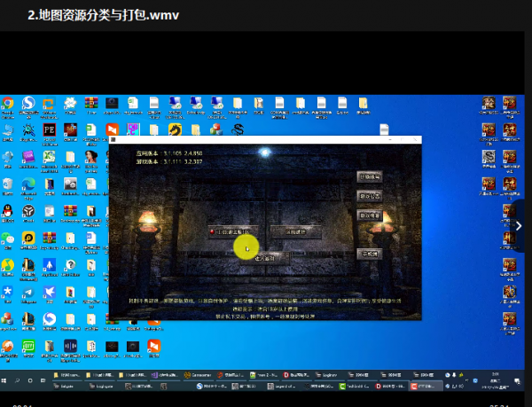Click the video title 2.地图资源分类与打包.wmv
This screenshot has width=532, height=407.
pyautogui.click(x=103, y=15)
